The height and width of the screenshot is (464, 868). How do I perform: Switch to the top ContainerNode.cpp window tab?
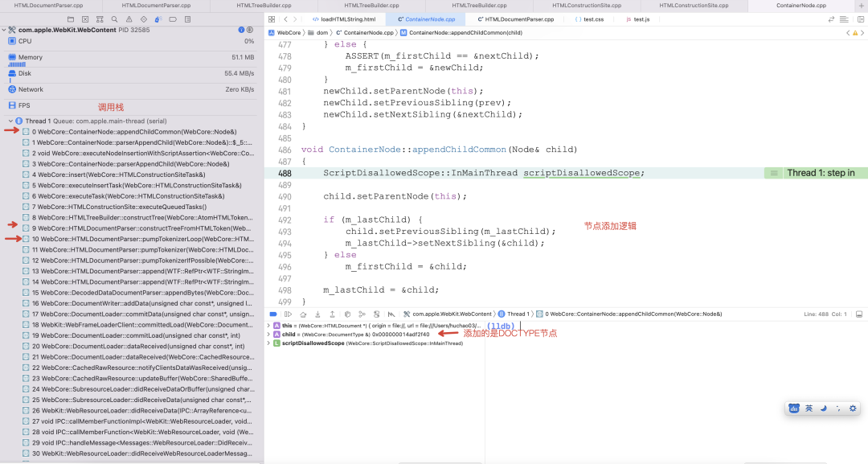tap(801, 6)
